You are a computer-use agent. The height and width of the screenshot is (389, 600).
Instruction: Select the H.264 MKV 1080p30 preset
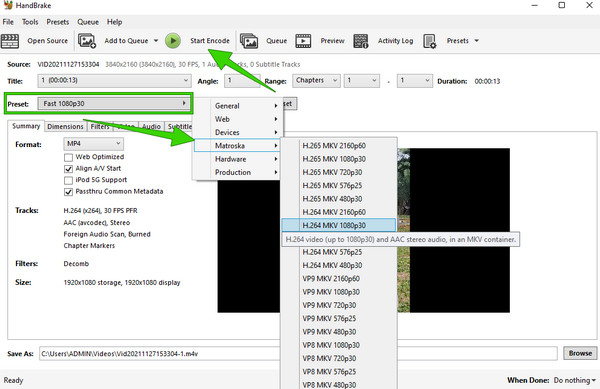point(339,225)
